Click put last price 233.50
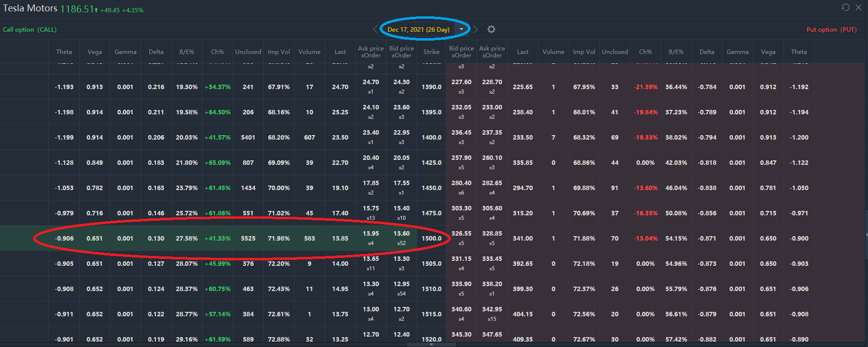 (x=523, y=138)
